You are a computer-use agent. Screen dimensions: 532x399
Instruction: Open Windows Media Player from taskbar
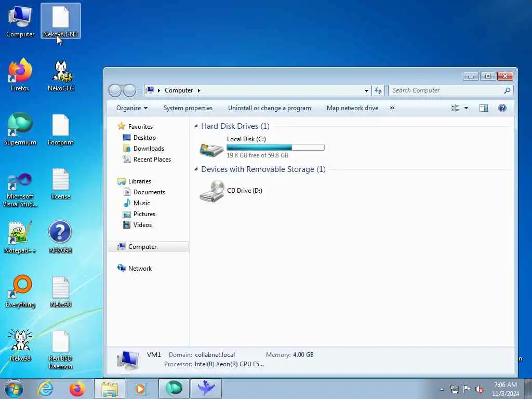140,389
